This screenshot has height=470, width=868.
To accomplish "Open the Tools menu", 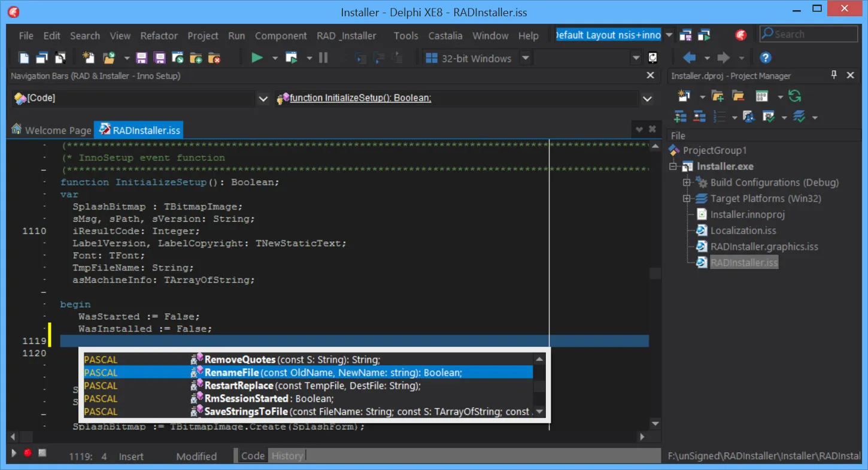I will [x=405, y=35].
